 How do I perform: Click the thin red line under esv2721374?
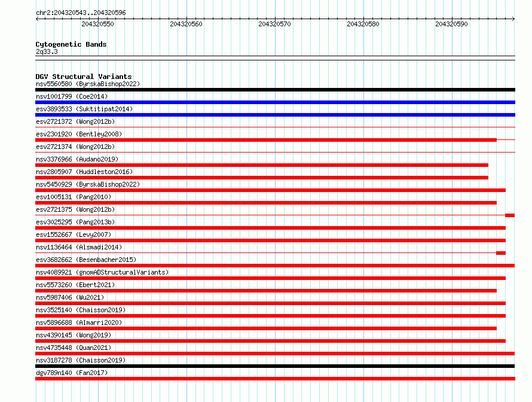click(x=275, y=153)
